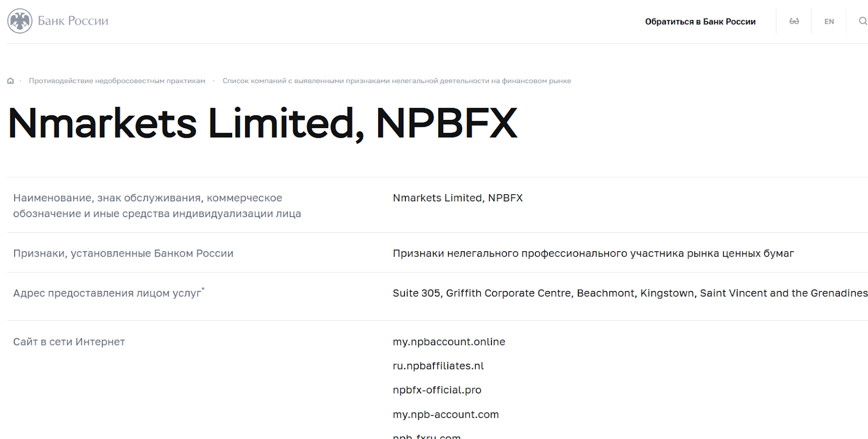This screenshot has height=439, width=868.
Task: Open "Обратиться в Банк России" link
Action: click(x=700, y=22)
